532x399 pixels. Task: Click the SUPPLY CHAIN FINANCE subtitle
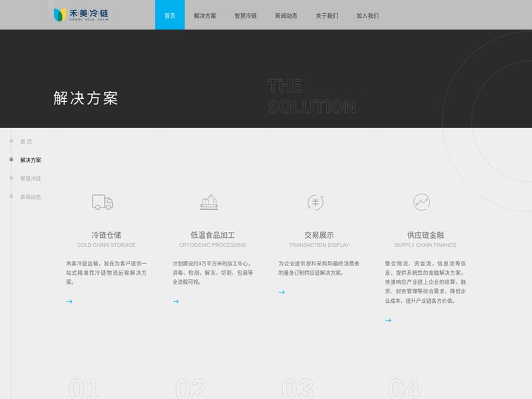[426, 245]
